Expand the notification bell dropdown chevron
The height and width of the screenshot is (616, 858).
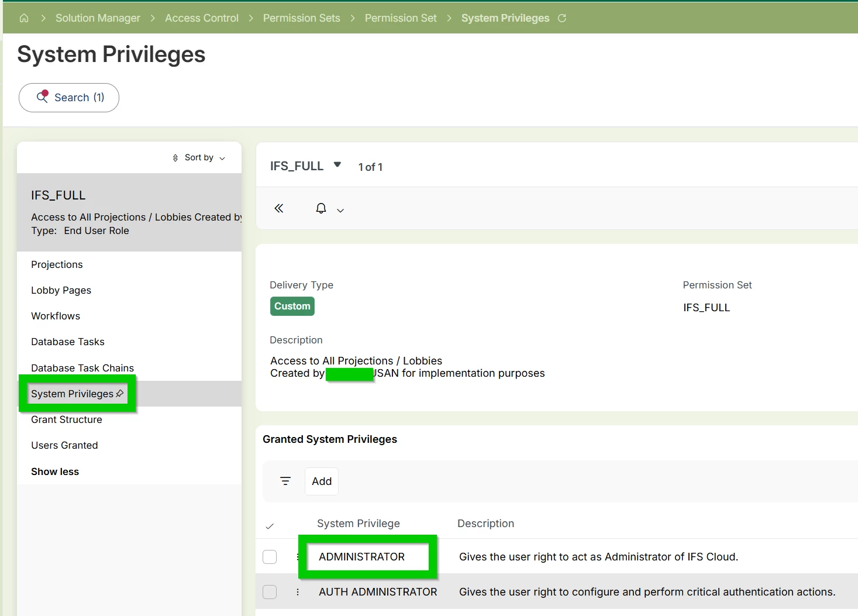pyautogui.click(x=340, y=211)
